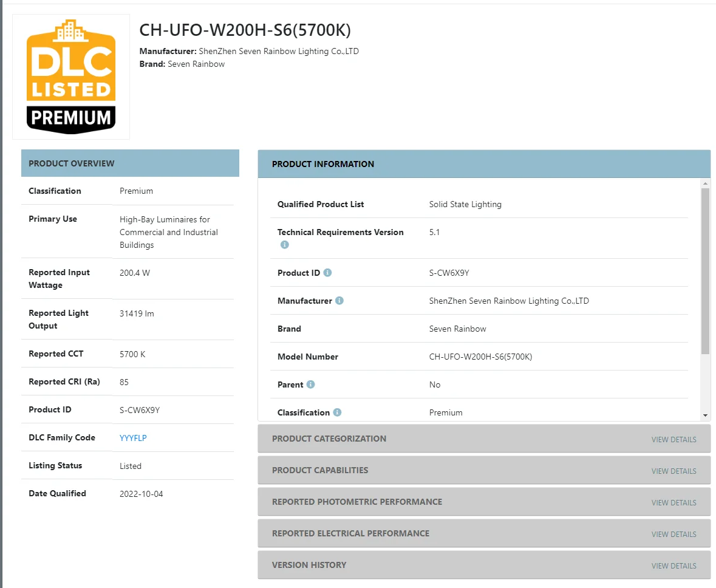Click scroll up arrow in Product Information
This screenshot has height=588, width=716.
coord(705,183)
